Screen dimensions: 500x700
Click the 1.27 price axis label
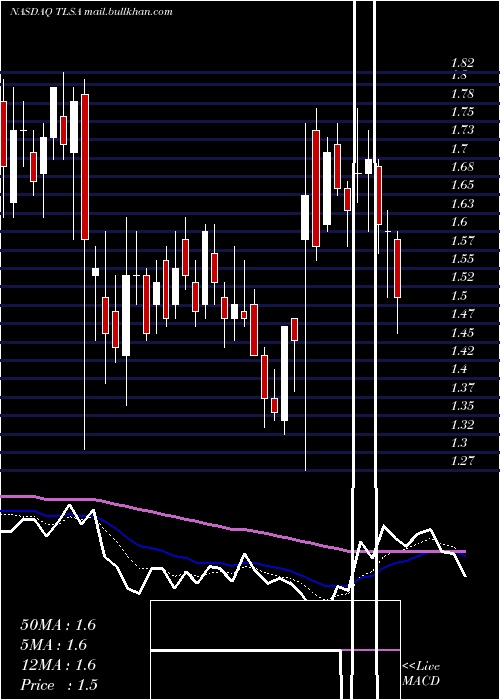(462, 461)
